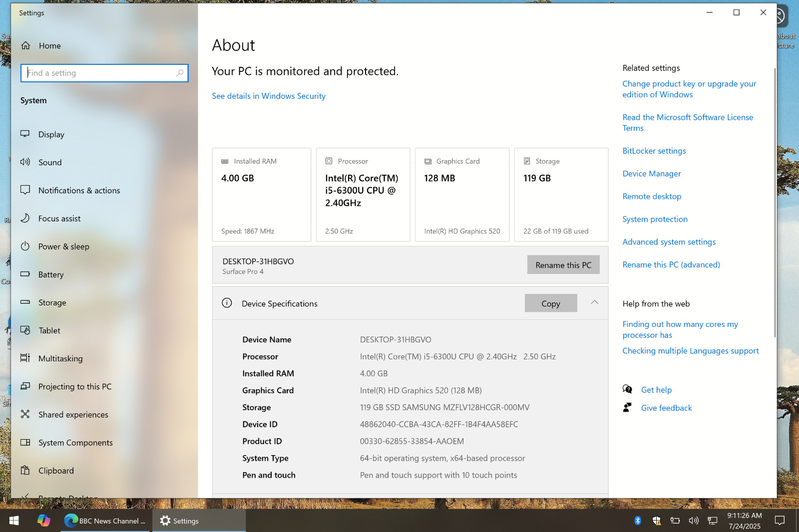Open Finding out how many cores link

pyautogui.click(x=680, y=329)
